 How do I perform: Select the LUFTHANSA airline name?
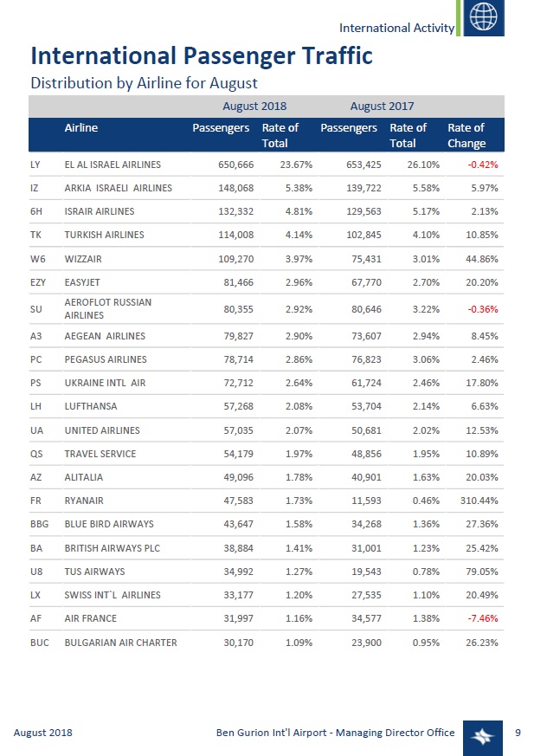tap(91, 406)
